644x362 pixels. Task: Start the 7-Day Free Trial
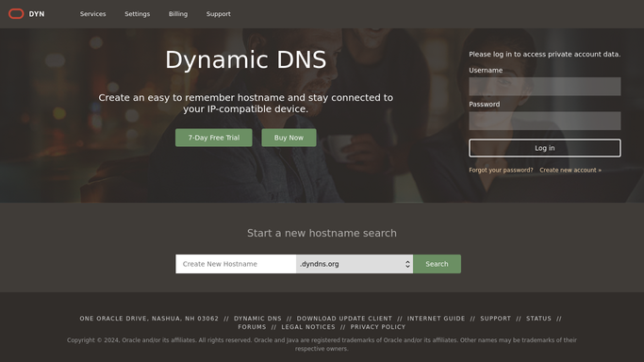(214, 138)
